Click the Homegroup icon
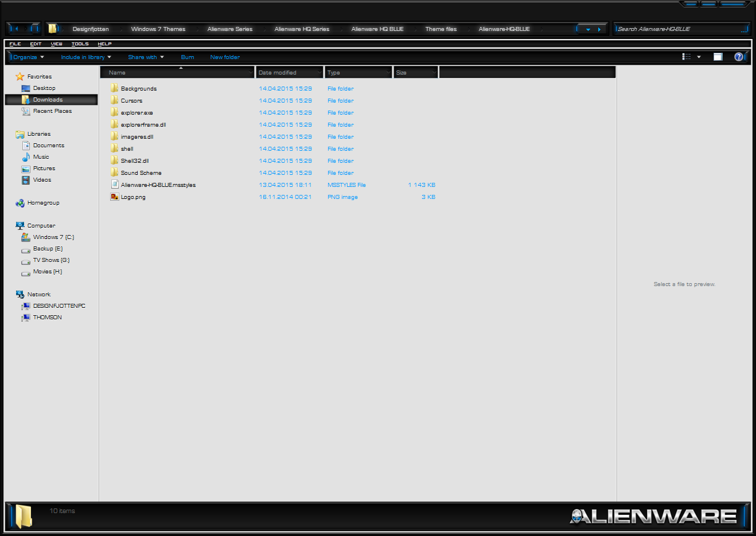756x536 pixels. 20,203
